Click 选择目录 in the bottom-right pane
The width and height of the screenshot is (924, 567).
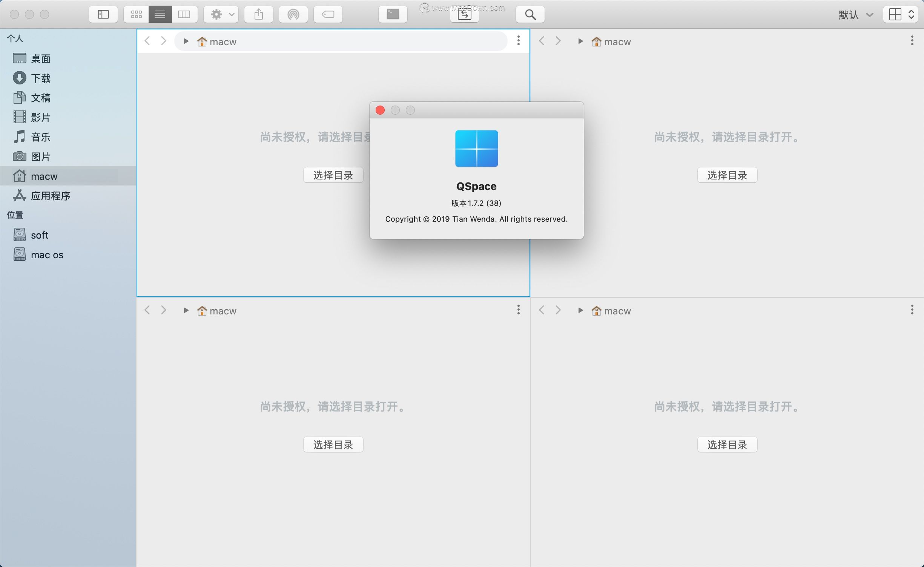click(x=727, y=444)
